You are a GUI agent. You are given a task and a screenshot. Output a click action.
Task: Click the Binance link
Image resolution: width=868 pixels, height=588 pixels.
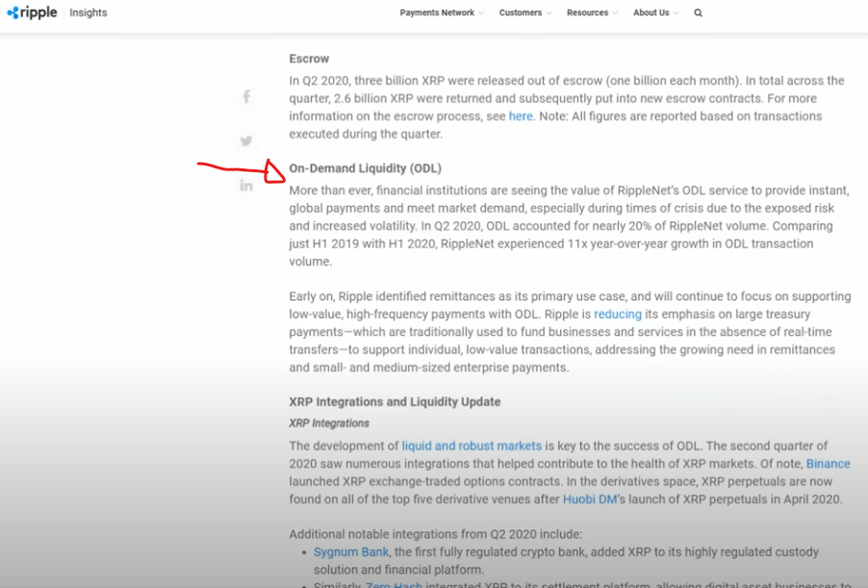coord(828,464)
